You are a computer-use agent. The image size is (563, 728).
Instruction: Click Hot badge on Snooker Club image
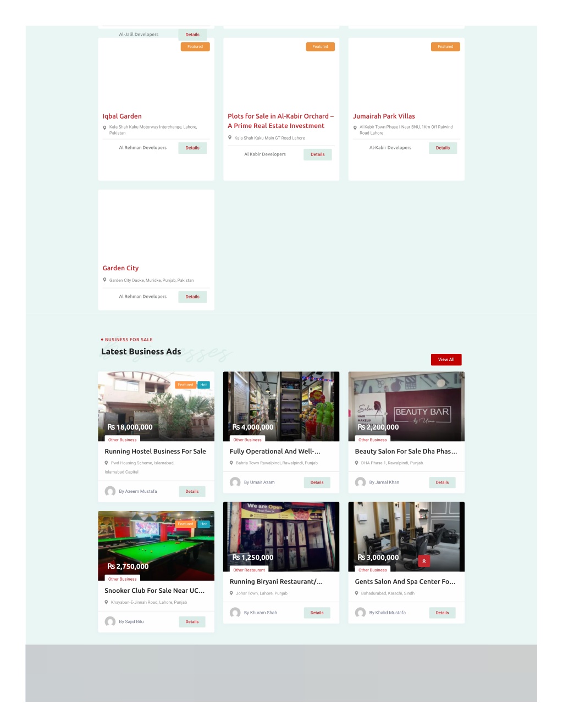pos(203,524)
